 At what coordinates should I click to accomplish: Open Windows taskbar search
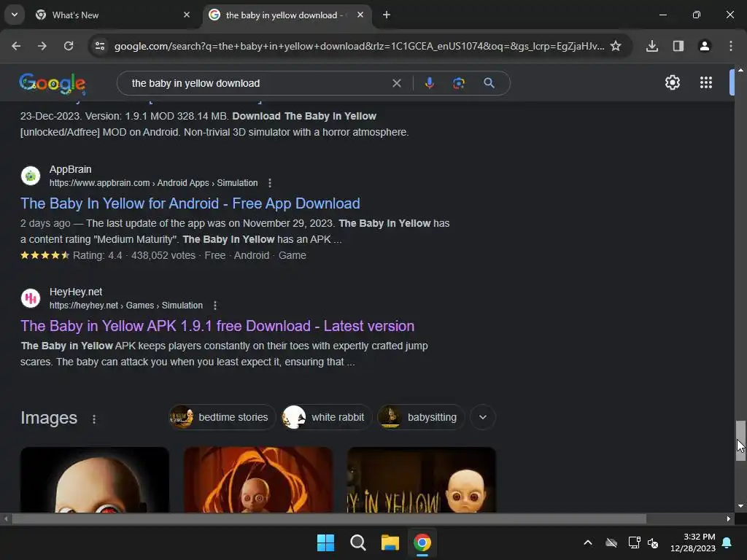(357, 542)
